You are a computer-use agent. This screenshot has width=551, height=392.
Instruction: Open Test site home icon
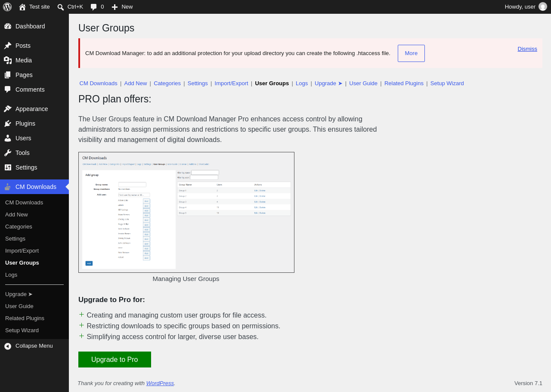pyautogui.click(x=22, y=7)
